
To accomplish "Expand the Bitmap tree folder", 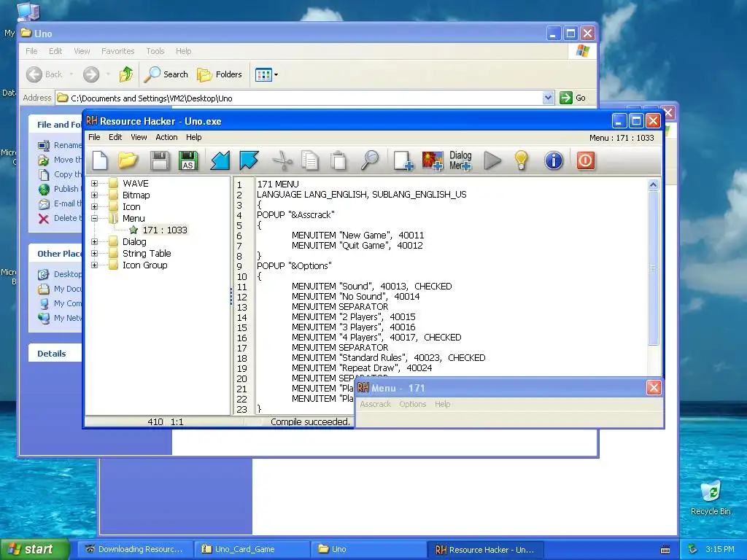I will pos(94,195).
